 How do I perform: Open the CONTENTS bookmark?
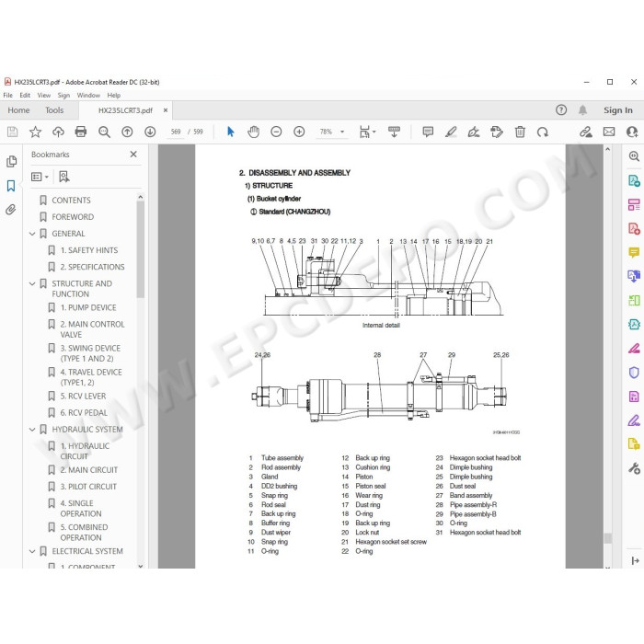tap(71, 201)
